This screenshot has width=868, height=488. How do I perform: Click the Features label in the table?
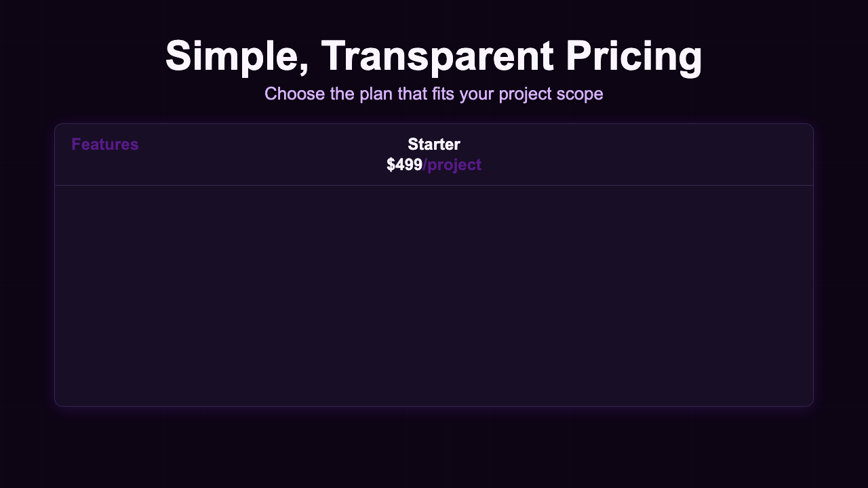[104, 144]
